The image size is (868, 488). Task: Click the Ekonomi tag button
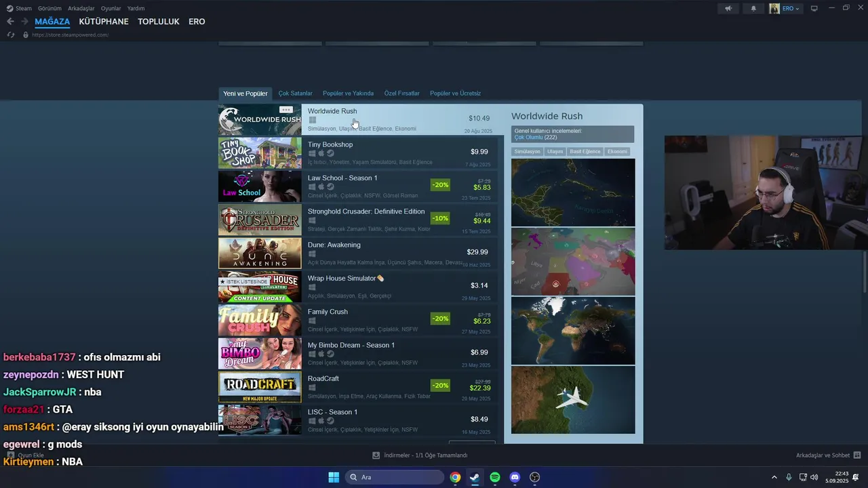point(617,152)
